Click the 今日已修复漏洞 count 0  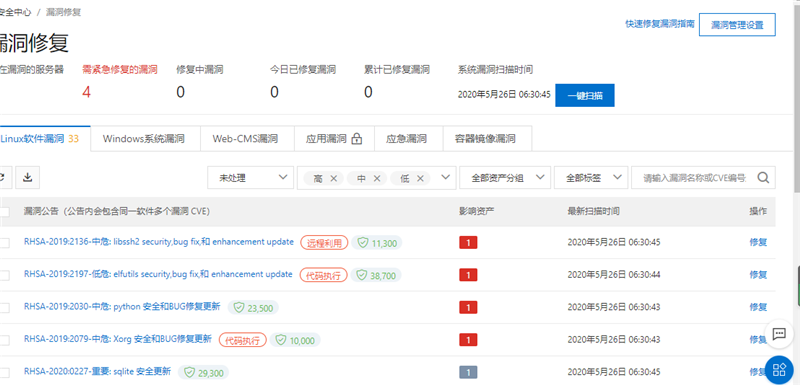(x=274, y=93)
